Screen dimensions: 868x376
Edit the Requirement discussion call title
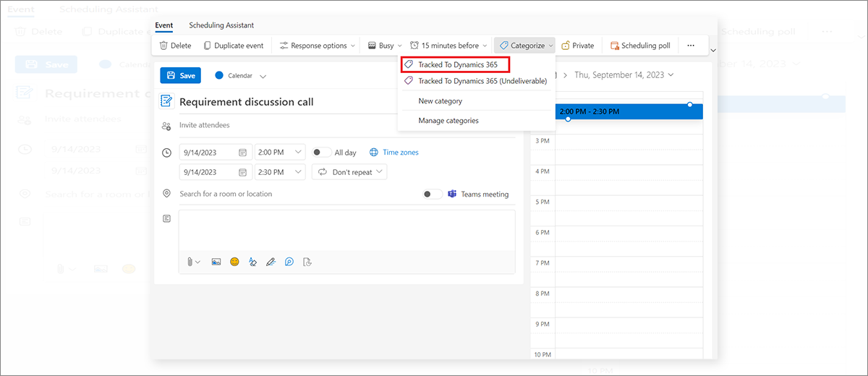(246, 102)
